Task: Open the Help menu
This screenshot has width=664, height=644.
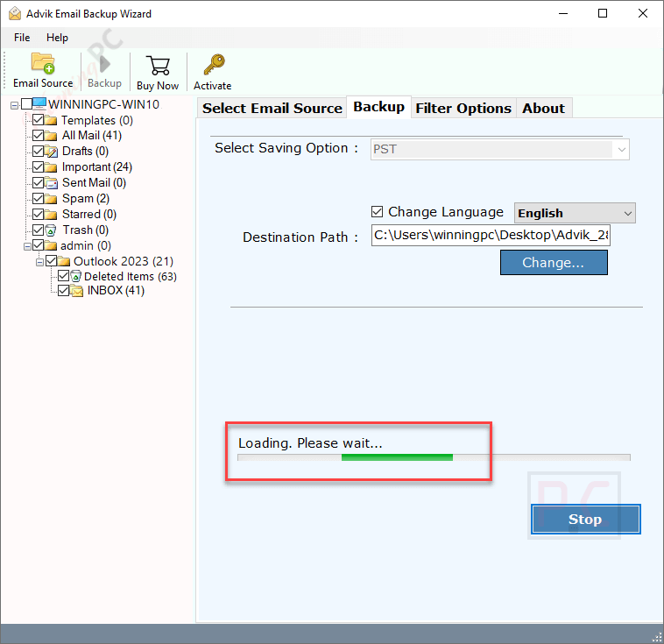Action: tap(57, 38)
